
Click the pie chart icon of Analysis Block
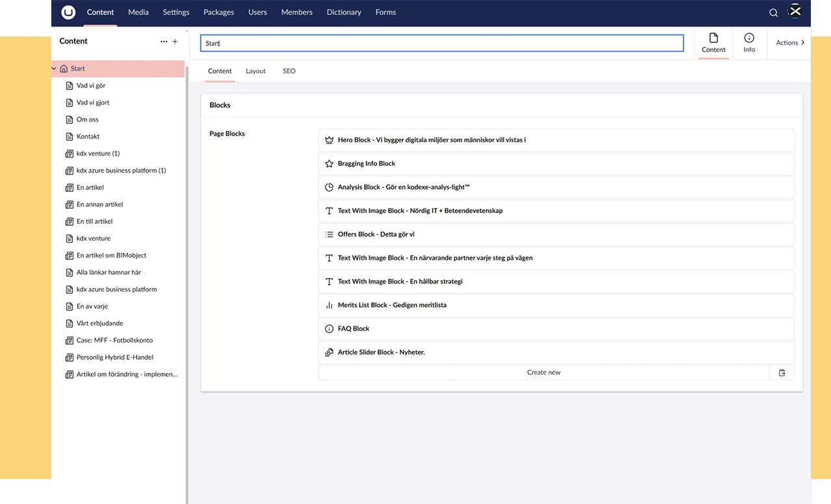tap(329, 187)
